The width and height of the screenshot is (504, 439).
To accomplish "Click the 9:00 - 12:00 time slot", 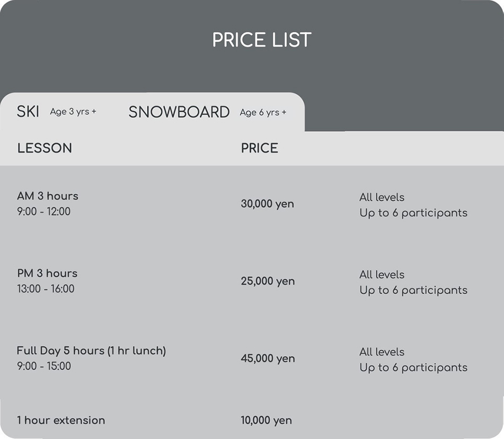I will click(x=43, y=211).
